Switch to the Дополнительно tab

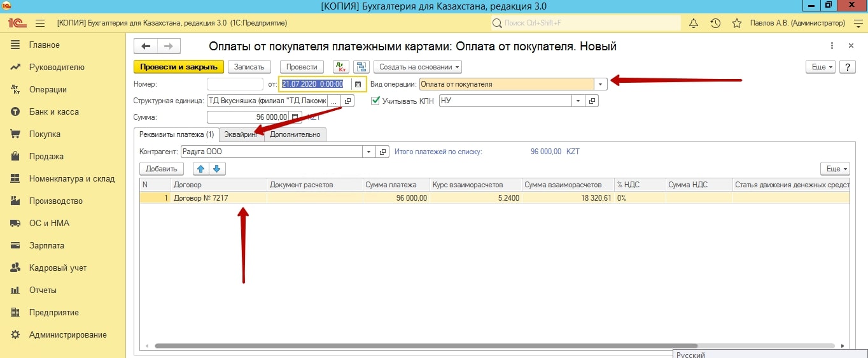click(x=295, y=134)
